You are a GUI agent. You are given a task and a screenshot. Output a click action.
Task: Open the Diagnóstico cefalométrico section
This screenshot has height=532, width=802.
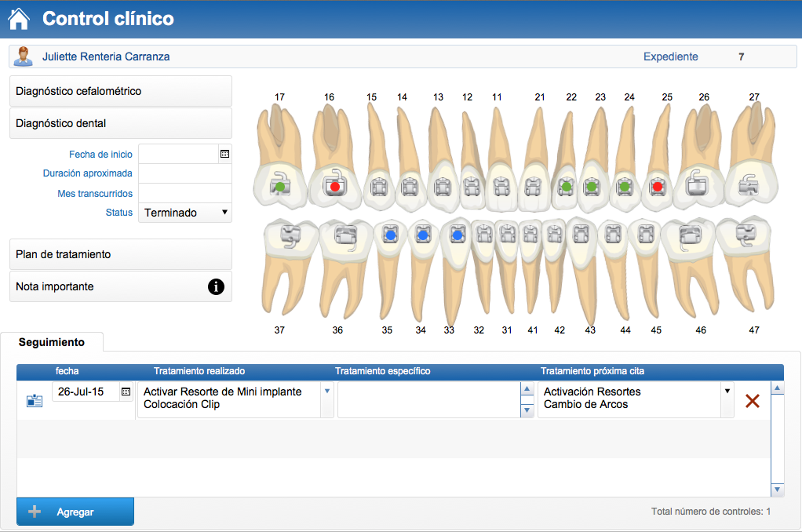[x=120, y=91]
